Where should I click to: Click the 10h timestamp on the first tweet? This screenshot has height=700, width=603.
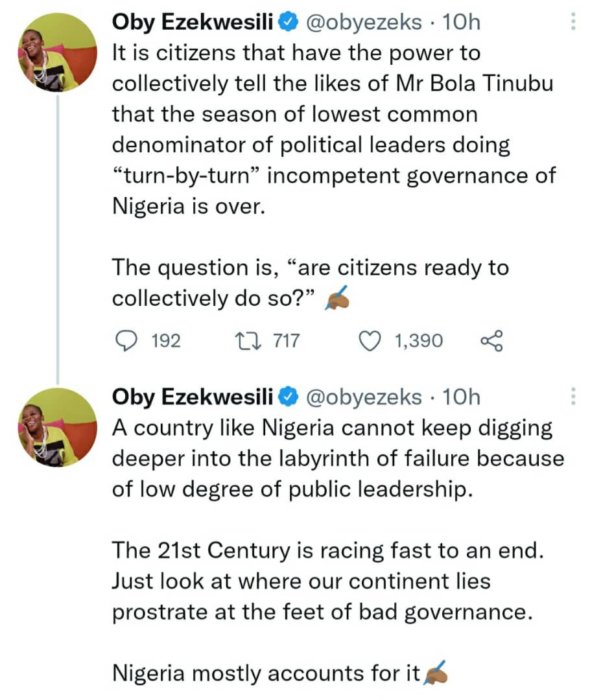point(461,23)
